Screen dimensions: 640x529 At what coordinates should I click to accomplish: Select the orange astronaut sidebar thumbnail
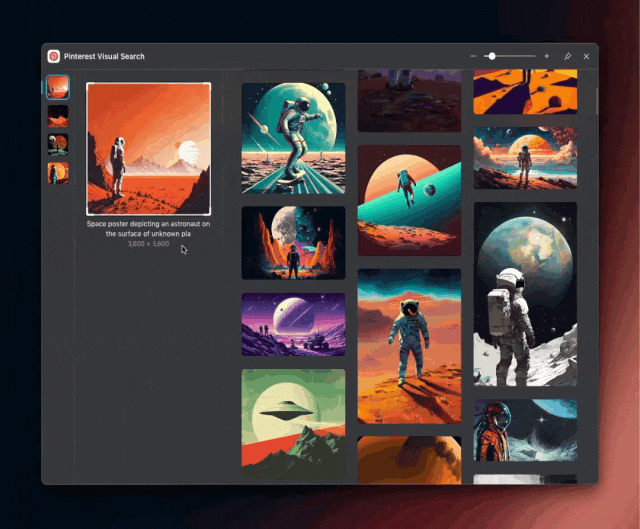[58, 87]
